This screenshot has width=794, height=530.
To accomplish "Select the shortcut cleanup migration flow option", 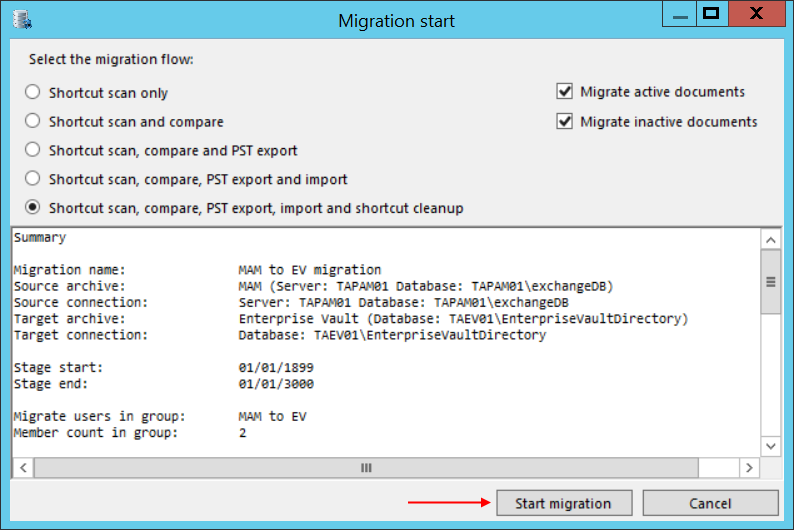I will [x=33, y=209].
